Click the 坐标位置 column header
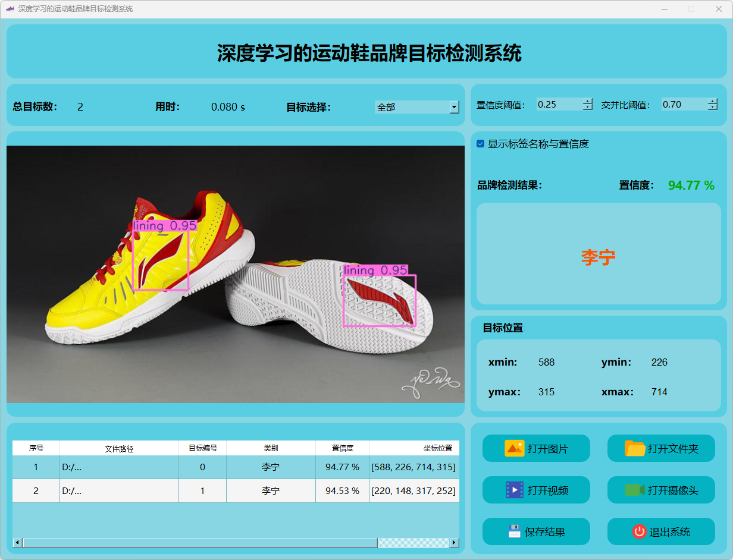The width and height of the screenshot is (733, 560). pyautogui.click(x=414, y=448)
